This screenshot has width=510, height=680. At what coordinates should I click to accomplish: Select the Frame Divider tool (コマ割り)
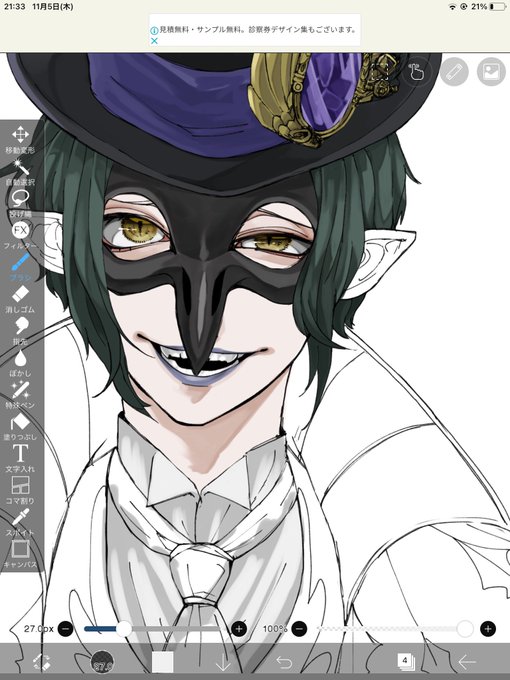pyautogui.click(x=20, y=490)
